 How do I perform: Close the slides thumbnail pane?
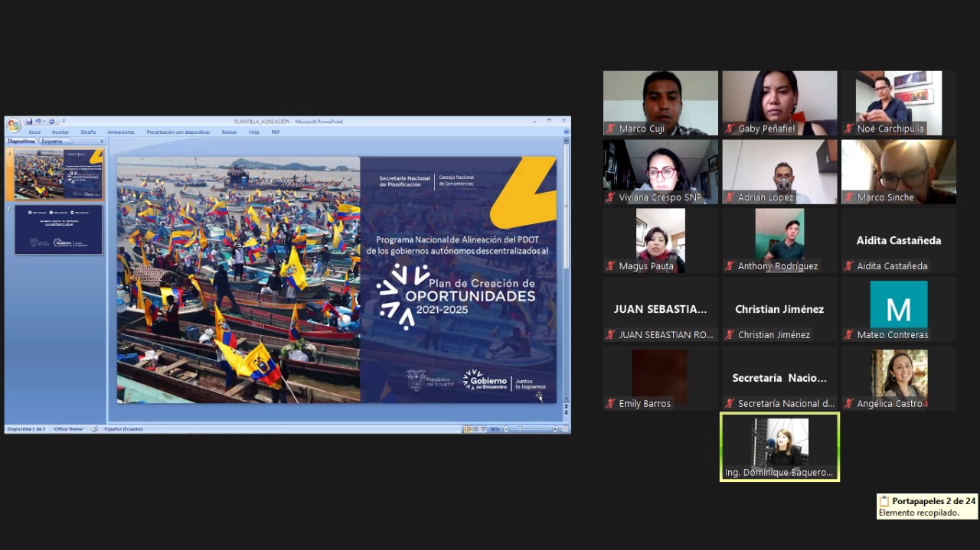[102, 142]
